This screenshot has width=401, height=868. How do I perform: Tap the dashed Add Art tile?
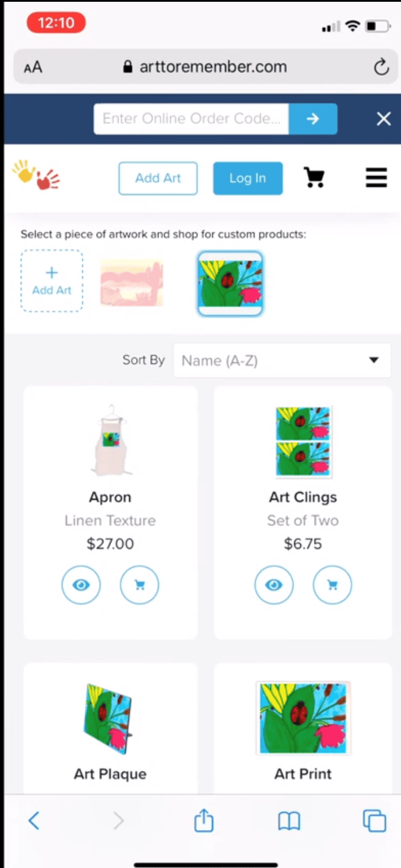52,281
